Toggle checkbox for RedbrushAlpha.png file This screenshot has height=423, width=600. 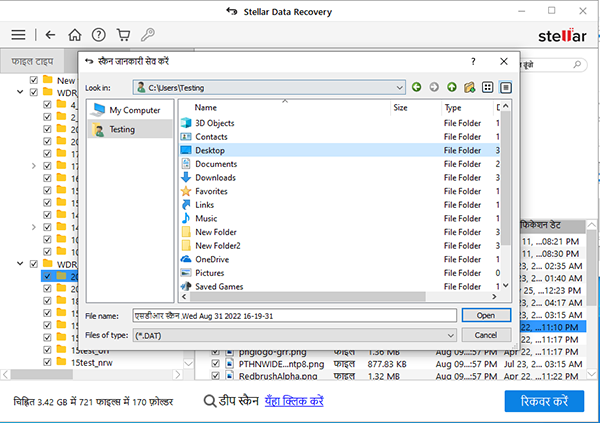215,376
